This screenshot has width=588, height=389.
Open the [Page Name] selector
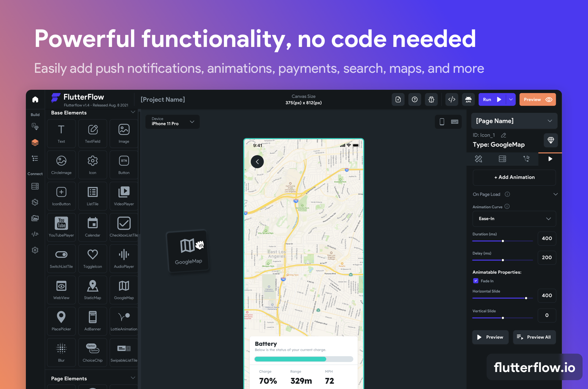(514, 121)
